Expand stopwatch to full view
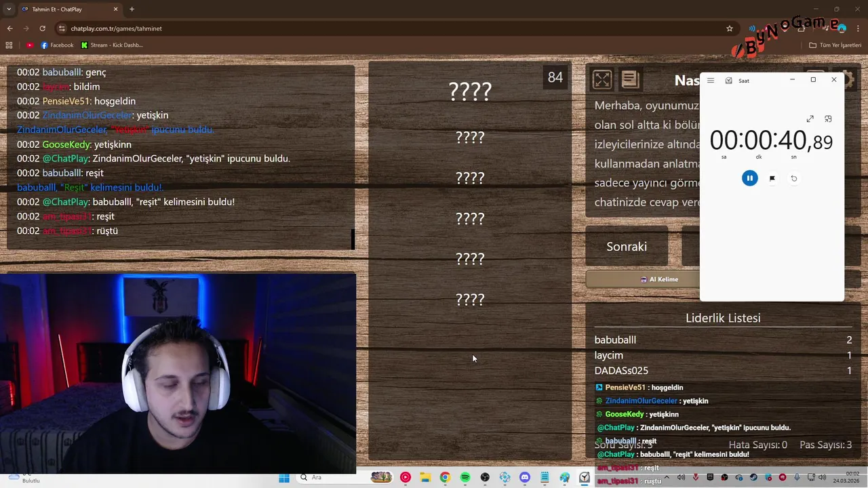This screenshot has height=488, width=868. coord(810,119)
